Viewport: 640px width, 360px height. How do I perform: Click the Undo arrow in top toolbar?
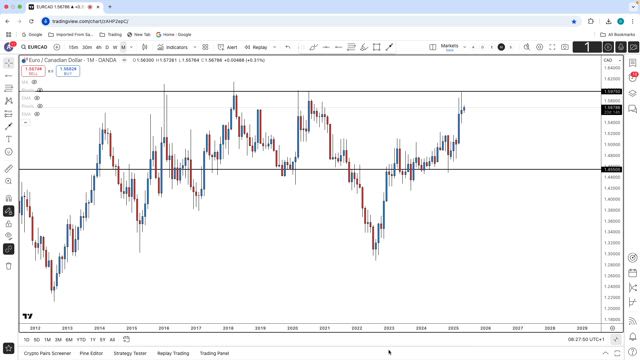coord(288,47)
